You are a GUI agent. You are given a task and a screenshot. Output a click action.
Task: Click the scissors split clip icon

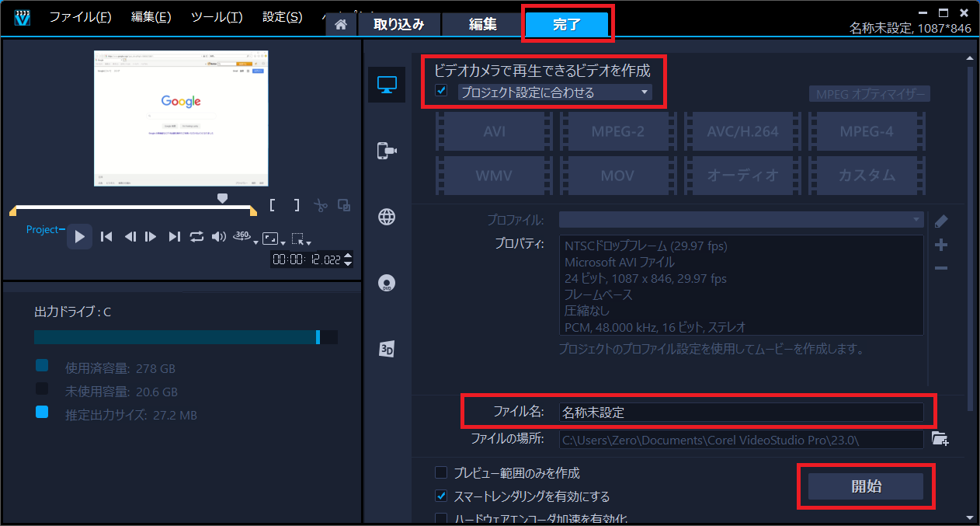[321, 206]
